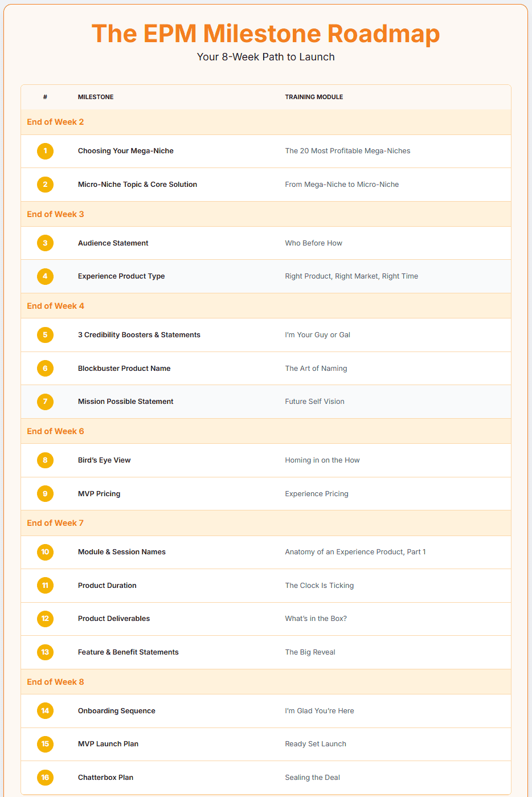The image size is (532, 797).
Task: Click the MILESTONE column header
Action: pyautogui.click(x=96, y=97)
